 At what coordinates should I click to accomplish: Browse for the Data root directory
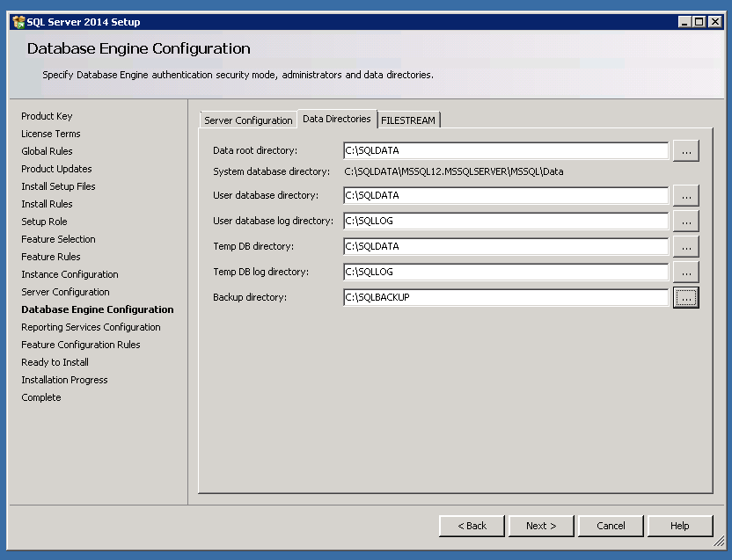(685, 151)
